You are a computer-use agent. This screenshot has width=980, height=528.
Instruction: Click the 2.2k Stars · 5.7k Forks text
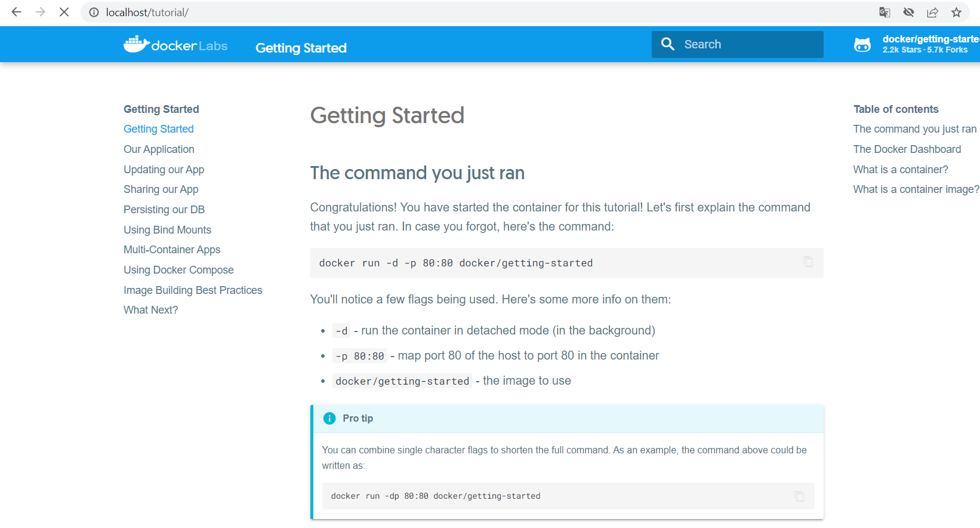tap(925, 50)
